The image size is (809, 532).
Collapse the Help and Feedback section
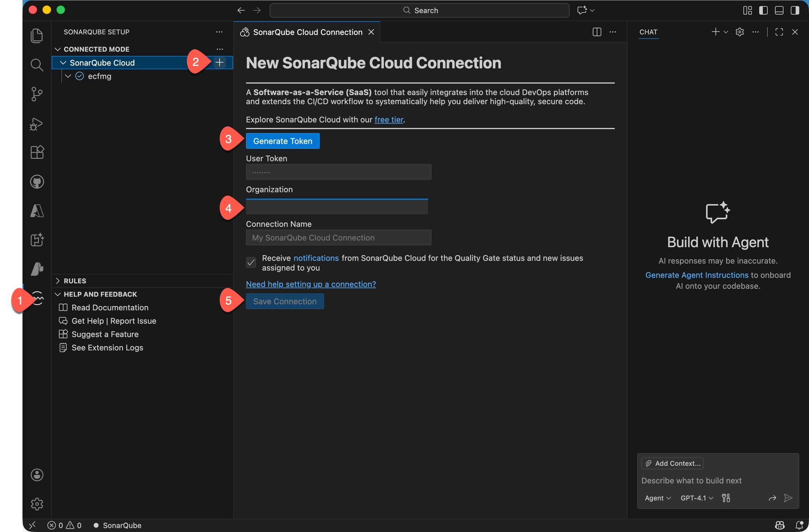pyautogui.click(x=58, y=294)
